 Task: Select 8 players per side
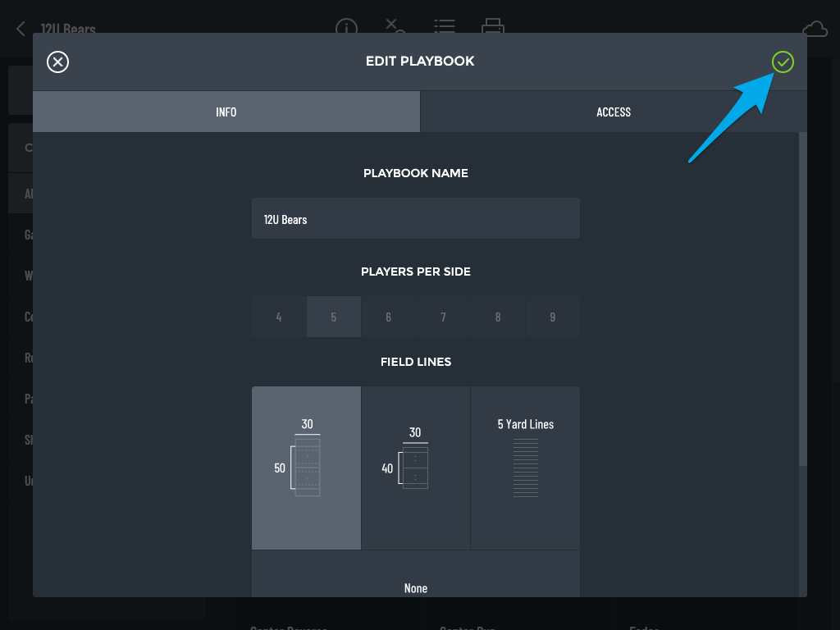point(498,317)
